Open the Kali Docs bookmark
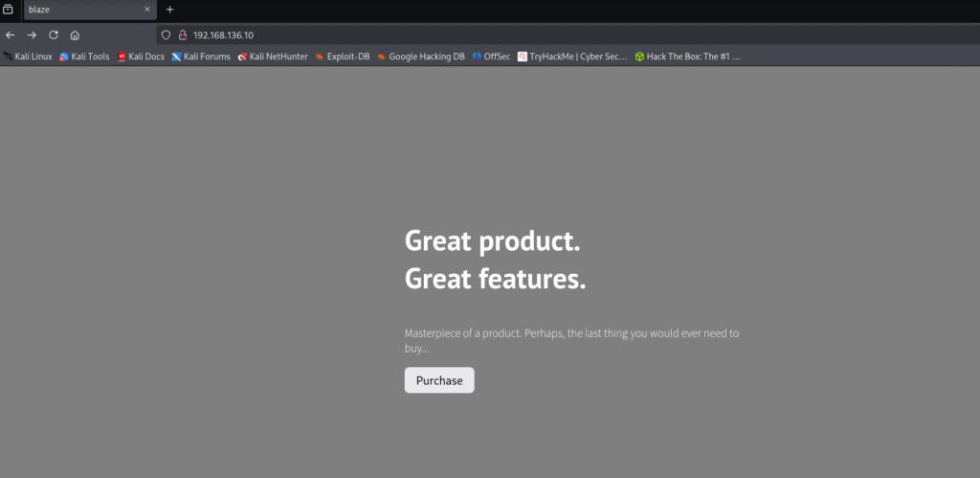The width and height of the screenshot is (980, 478). (141, 57)
